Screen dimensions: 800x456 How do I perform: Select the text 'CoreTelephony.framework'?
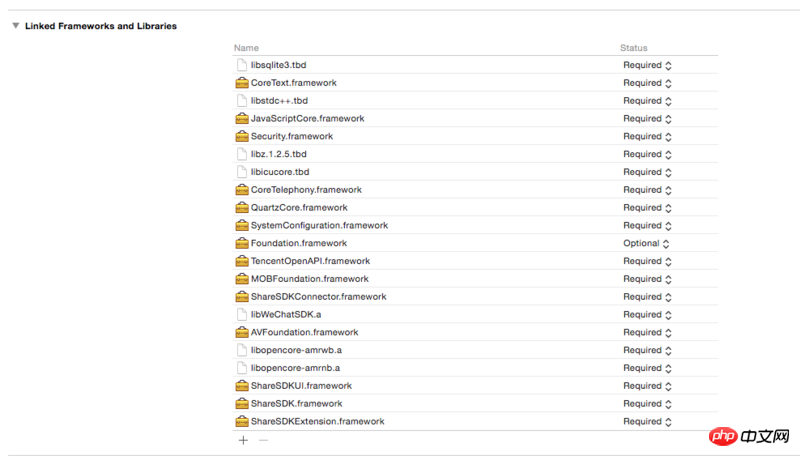click(x=306, y=190)
